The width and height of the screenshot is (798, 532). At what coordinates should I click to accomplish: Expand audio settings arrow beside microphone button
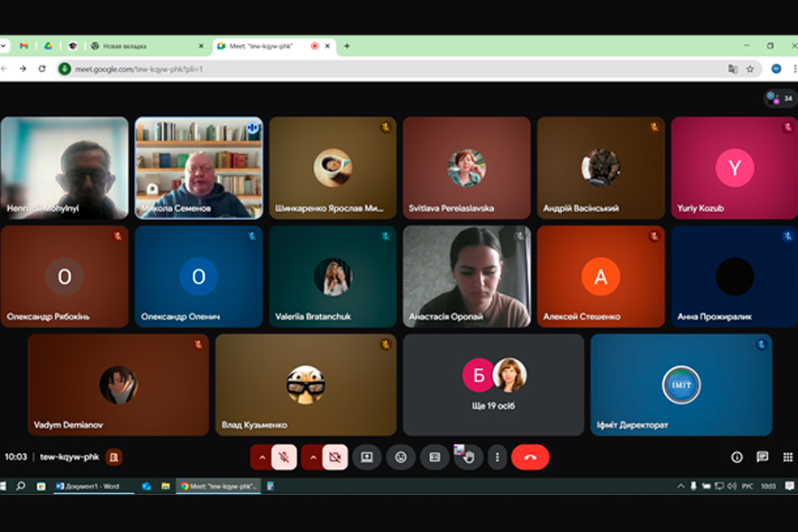tap(262, 458)
